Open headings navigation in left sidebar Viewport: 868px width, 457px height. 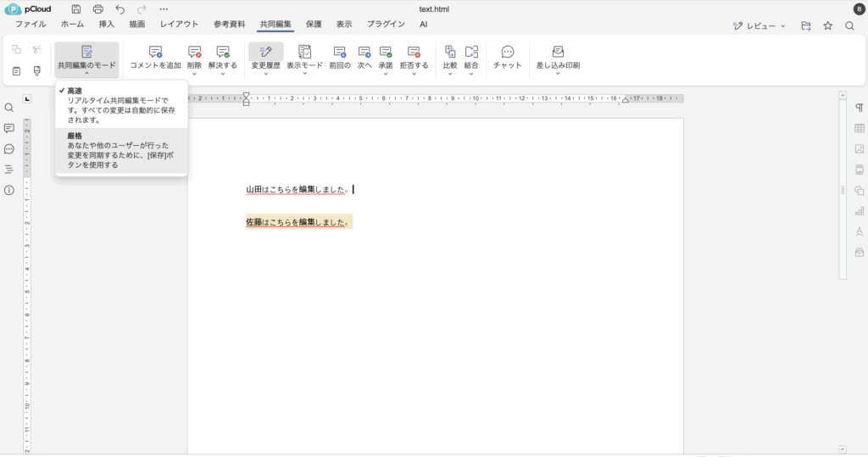click(8, 170)
